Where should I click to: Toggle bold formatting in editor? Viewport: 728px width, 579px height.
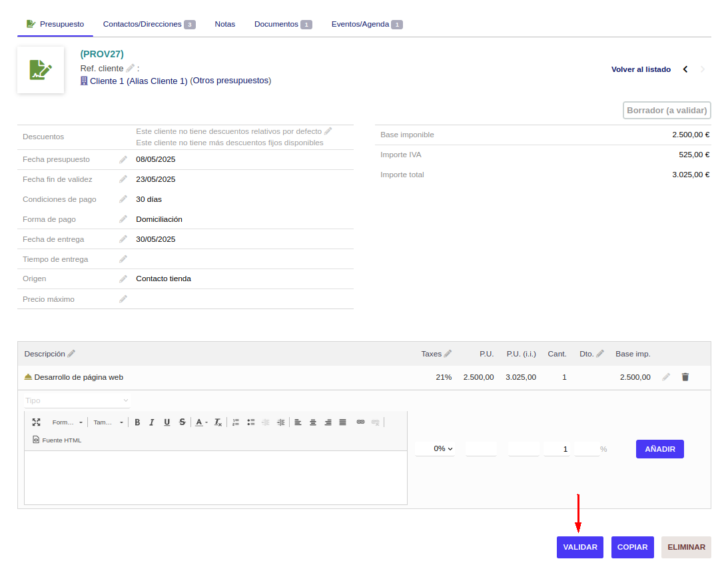pos(137,422)
